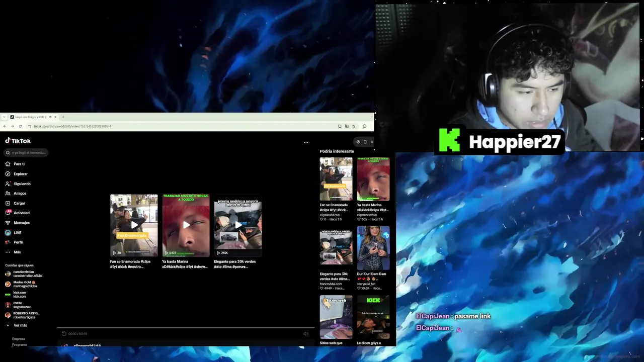Open the three-dot video options menu
The image size is (644, 362).
[306, 142]
